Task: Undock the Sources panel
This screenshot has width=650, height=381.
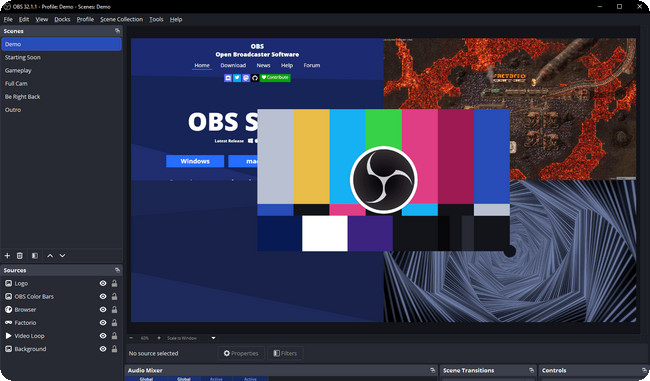Action: click(x=117, y=270)
